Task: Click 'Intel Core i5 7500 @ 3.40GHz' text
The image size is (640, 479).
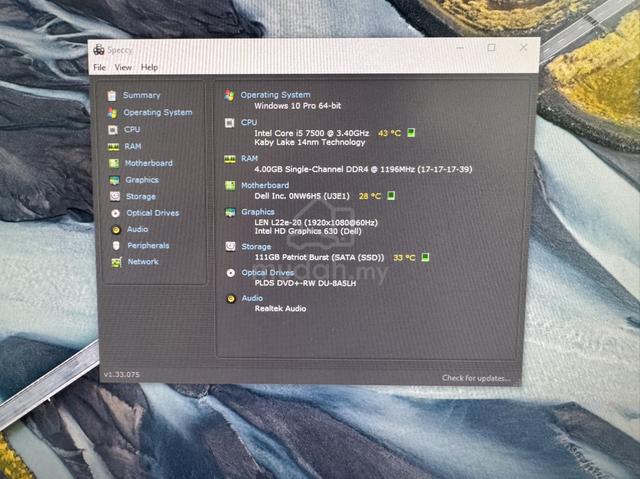Action: 311,133
